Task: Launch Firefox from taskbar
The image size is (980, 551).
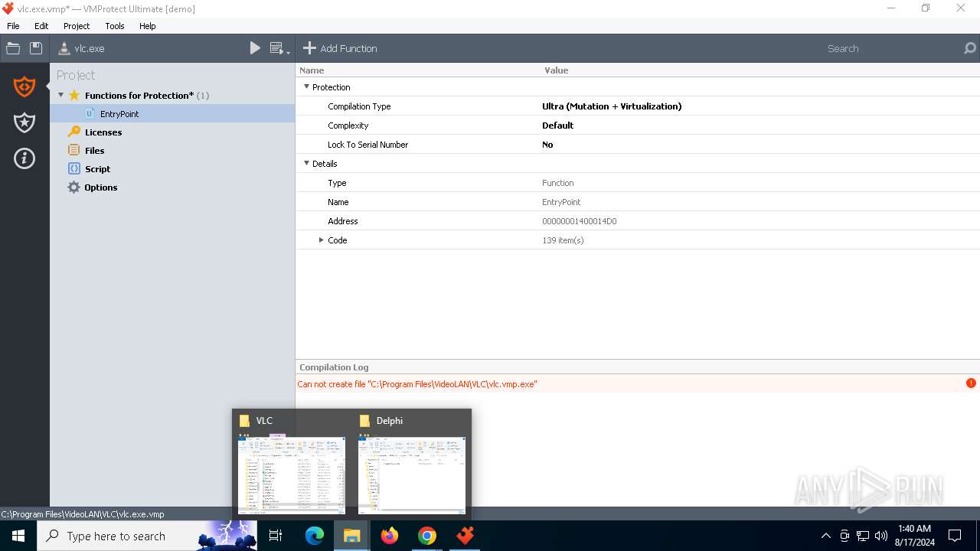Action: coord(390,536)
